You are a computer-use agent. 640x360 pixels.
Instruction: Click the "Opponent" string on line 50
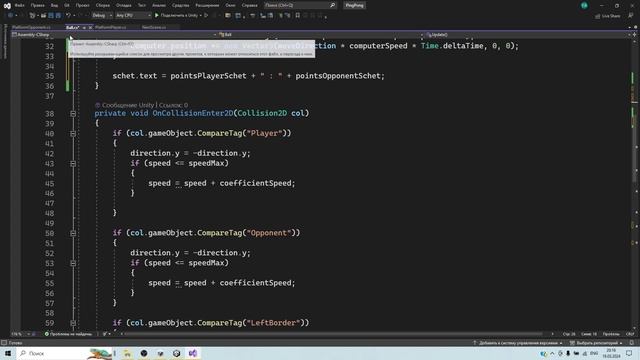coord(269,233)
